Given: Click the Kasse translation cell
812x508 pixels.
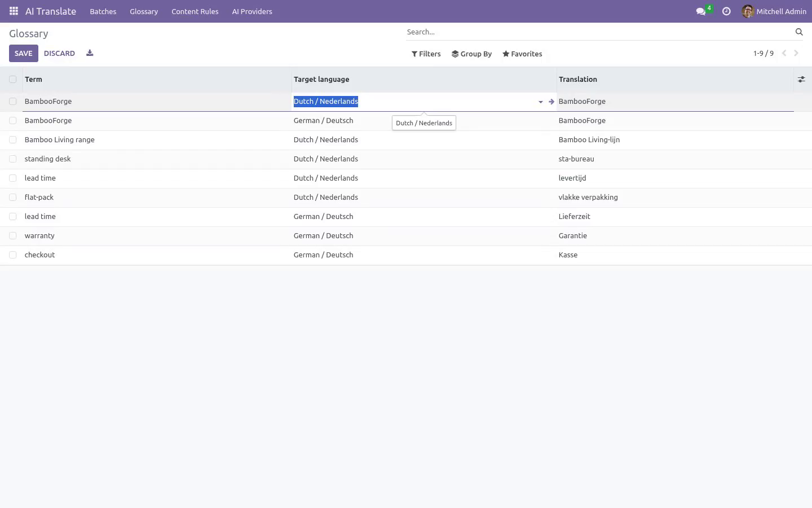Looking at the screenshot, I should click(674, 255).
